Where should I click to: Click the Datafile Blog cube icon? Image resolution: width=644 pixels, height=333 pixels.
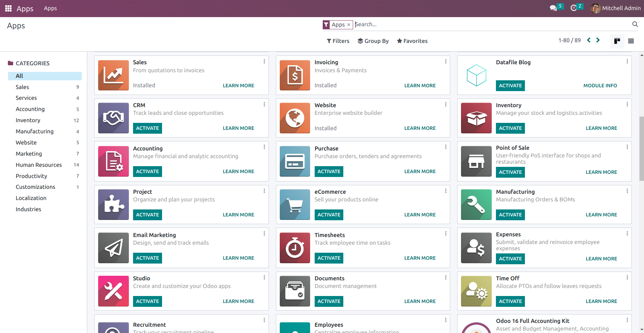tap(476, 75)
